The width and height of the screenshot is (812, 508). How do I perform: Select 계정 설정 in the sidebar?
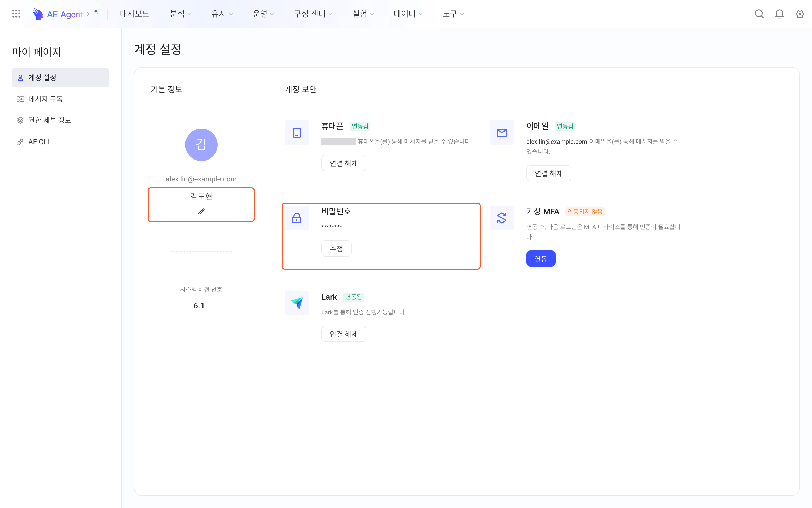click(61, 78)
